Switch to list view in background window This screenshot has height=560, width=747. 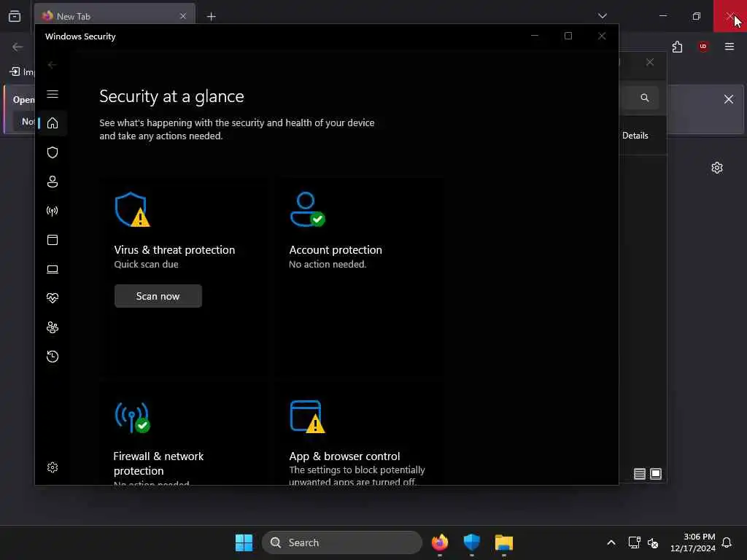(x=640, y=474)
